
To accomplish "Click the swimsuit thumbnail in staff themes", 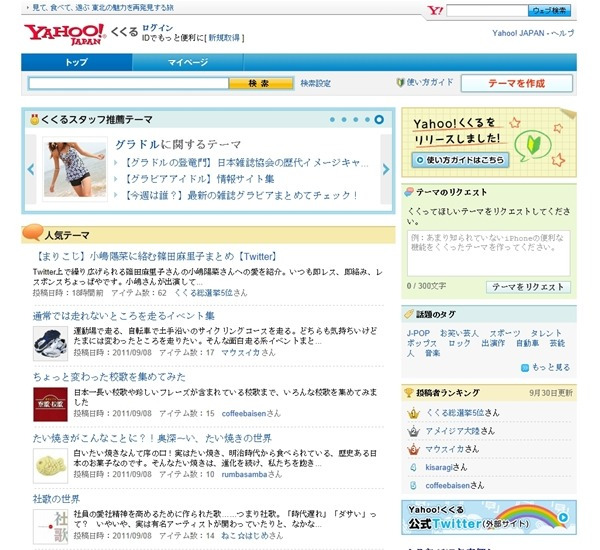I will tap(75, 169).
